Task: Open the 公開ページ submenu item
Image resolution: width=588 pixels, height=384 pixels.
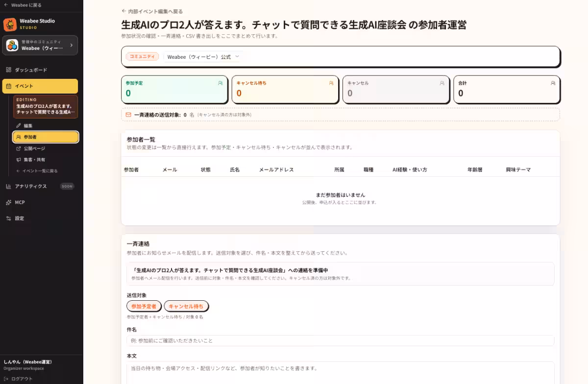Action: 46,148
